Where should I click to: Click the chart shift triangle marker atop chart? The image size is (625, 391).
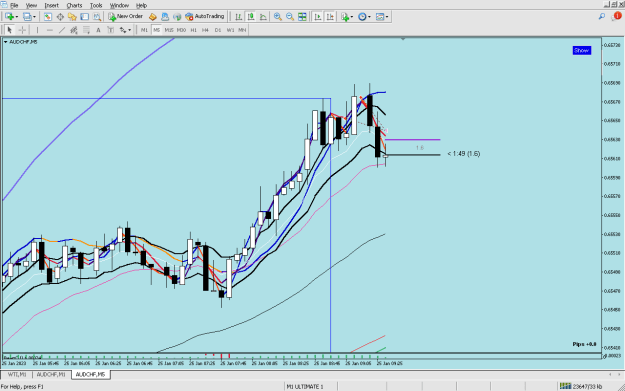pos(403,39)
